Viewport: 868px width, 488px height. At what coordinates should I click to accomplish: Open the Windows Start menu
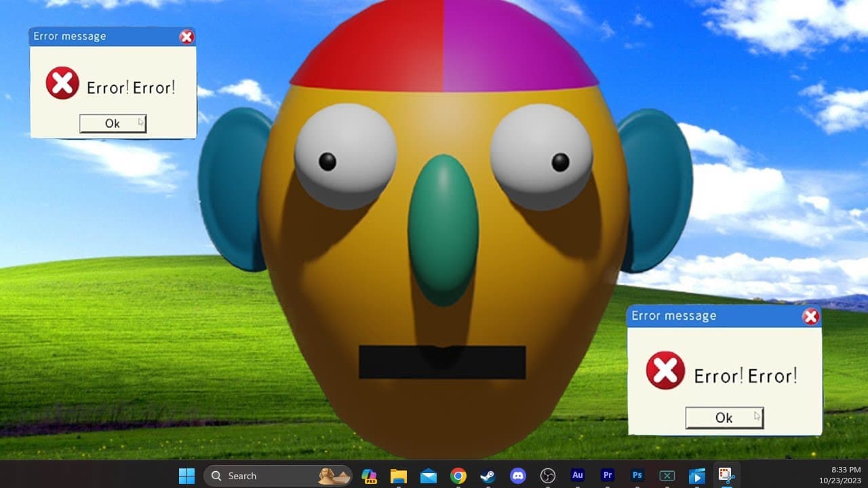tap(186, 476)
